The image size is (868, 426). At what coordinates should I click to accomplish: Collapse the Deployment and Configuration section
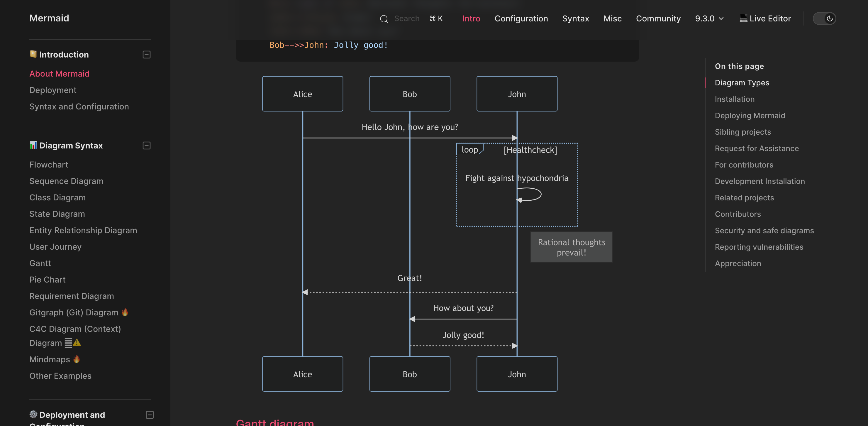[x=150, y=415]
